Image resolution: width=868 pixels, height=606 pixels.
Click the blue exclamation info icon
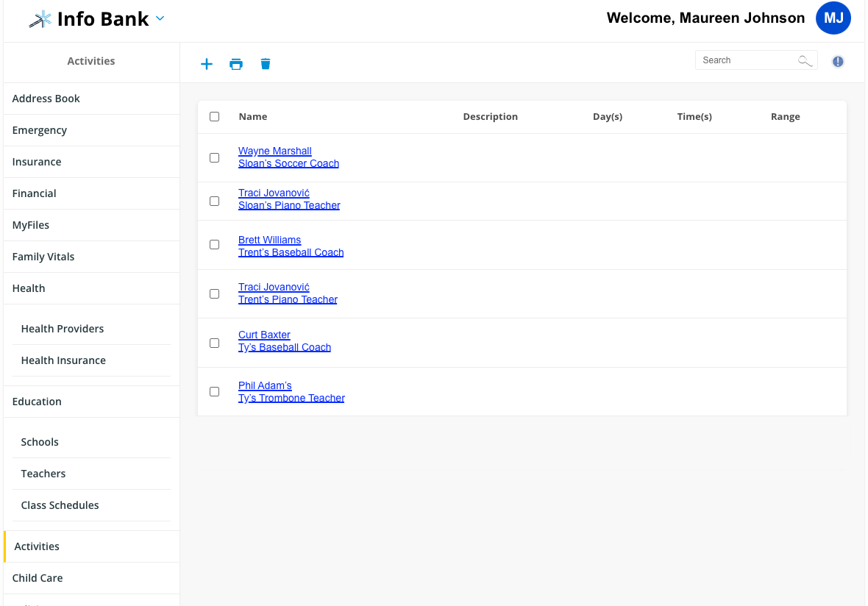[838, 62]
